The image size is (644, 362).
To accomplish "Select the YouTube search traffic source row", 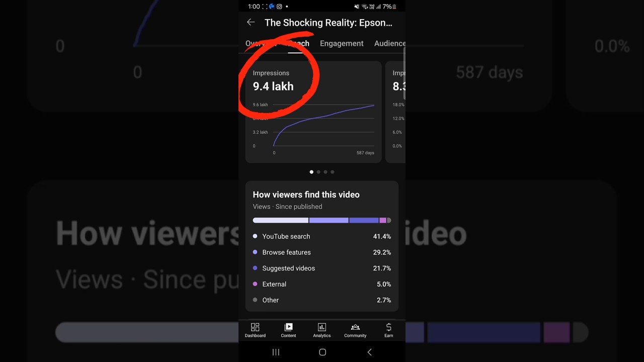I will coord(322,236).
